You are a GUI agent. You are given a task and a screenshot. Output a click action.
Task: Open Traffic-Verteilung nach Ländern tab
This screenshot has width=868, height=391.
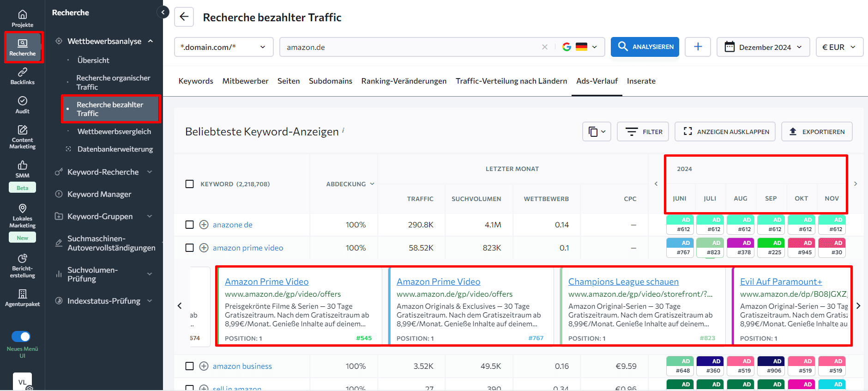tap(511, 81)
